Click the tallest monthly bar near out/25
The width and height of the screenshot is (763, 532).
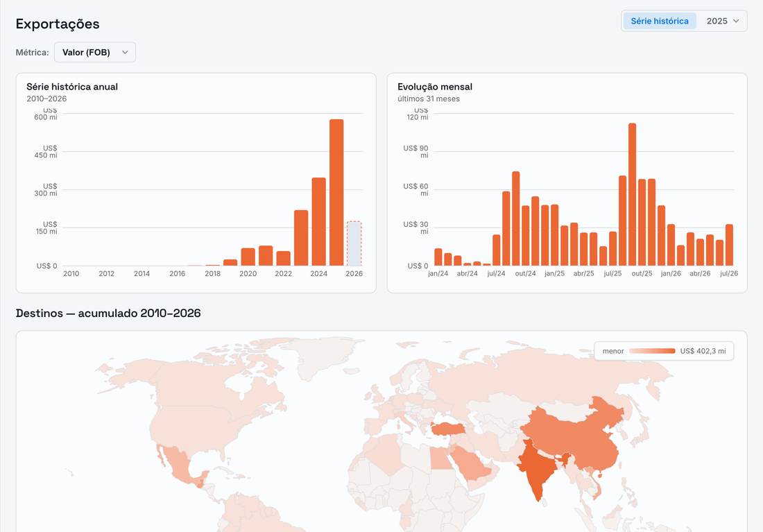[x=632, y=194]
